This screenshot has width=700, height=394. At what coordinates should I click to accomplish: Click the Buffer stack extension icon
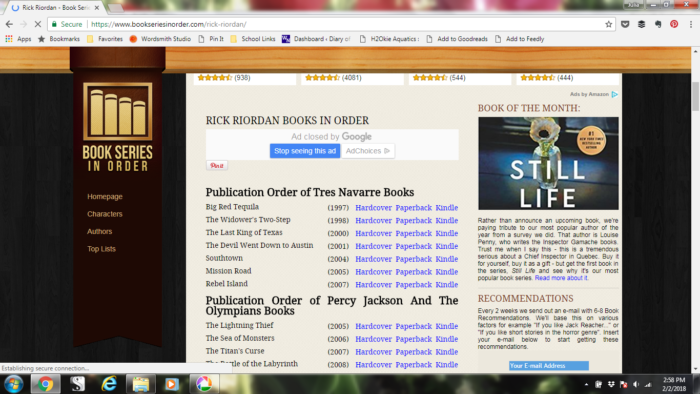click(x=642, y=24)
